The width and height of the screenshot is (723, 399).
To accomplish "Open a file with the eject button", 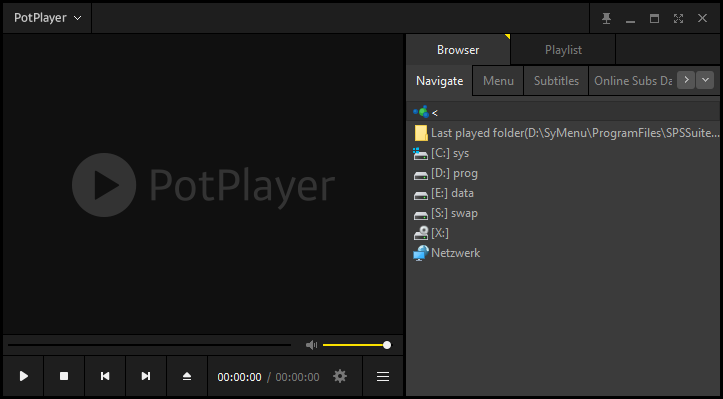I will (x=187, y=376).
